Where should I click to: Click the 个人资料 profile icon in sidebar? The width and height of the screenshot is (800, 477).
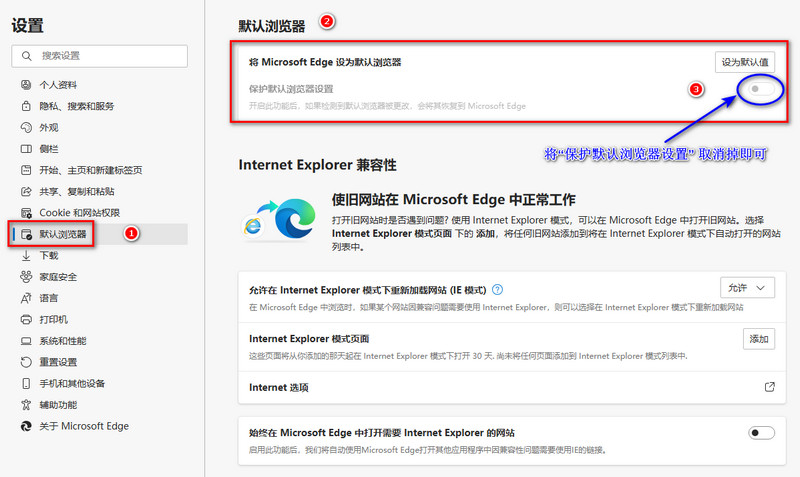point(26,84)
